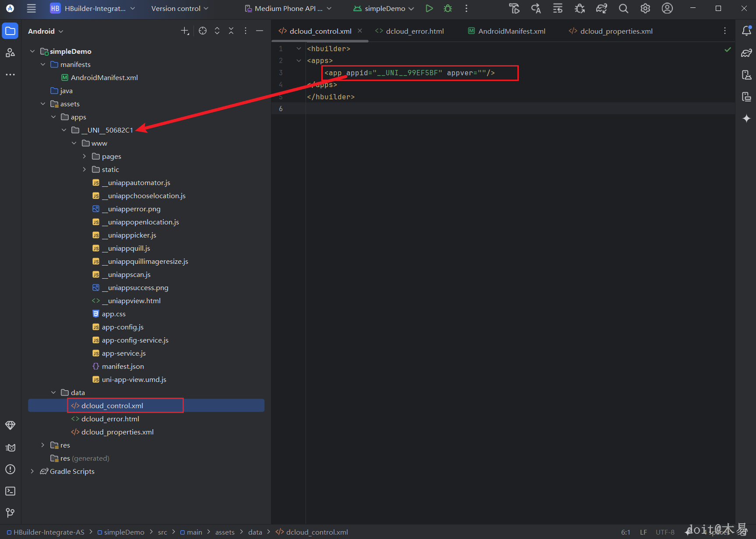Open the Notifications bell panel
The image size is (756, 539).
click(746, 31)
